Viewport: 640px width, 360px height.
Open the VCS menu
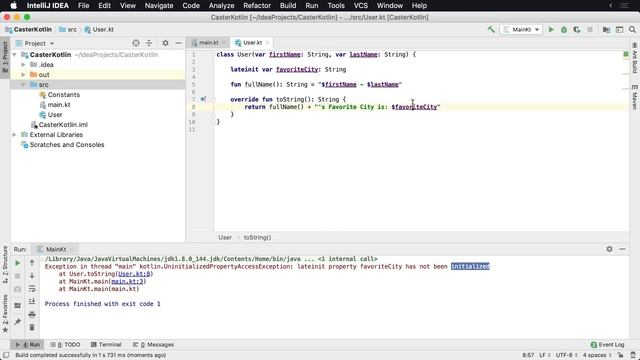click(360, 5)
